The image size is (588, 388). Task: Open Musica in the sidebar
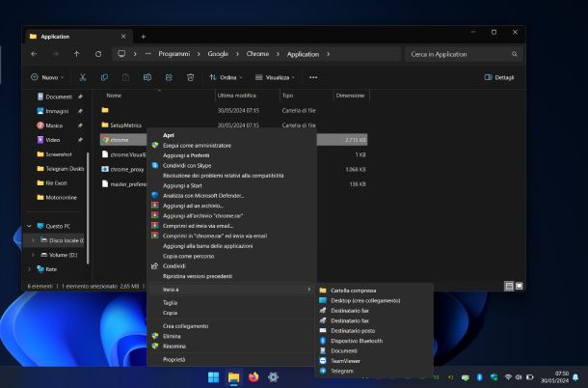click(54, 125)
